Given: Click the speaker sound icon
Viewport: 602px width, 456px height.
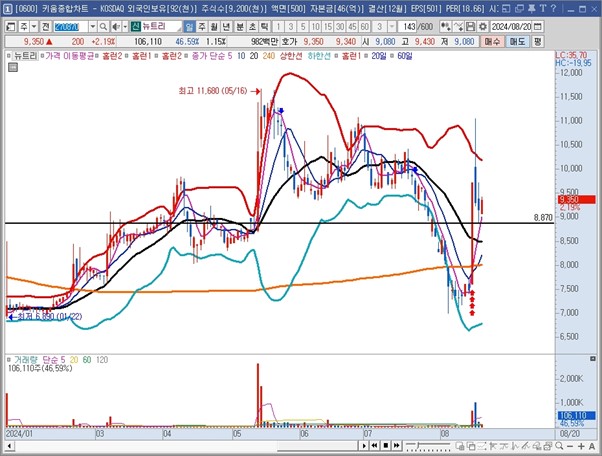Looking at the screenshot, I should point(116,26).
